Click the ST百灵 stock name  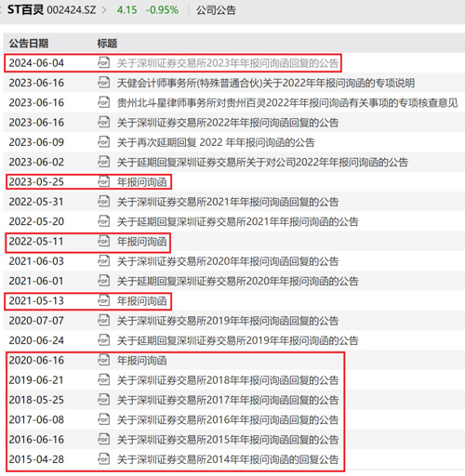point(25,9)
